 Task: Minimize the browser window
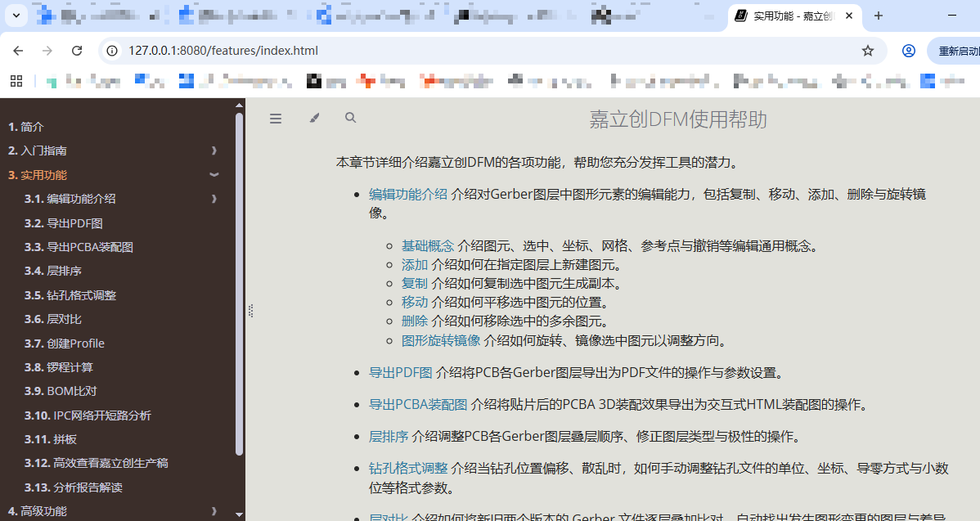[x=952, y=15]
